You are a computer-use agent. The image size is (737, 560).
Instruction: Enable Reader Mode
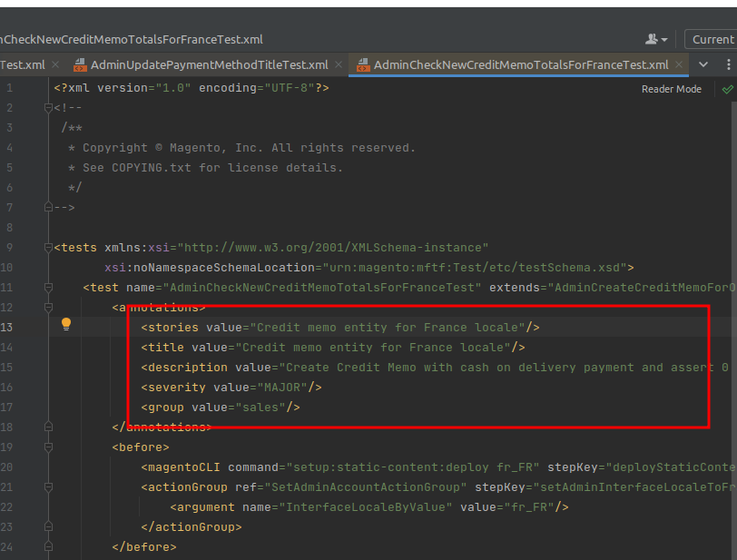pos(672,89)
